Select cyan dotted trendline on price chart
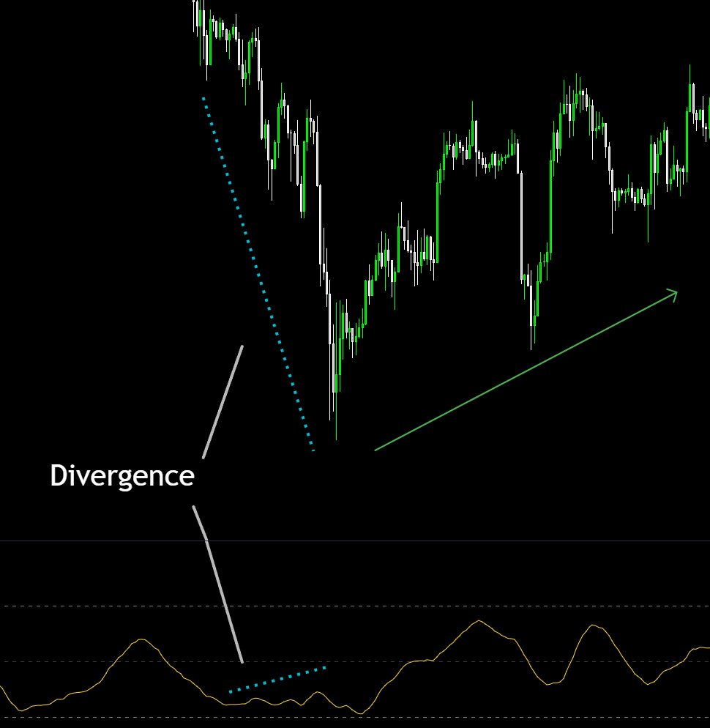This screenshot has height=728, width=710. pyautogui.click(x=256, y=271)
